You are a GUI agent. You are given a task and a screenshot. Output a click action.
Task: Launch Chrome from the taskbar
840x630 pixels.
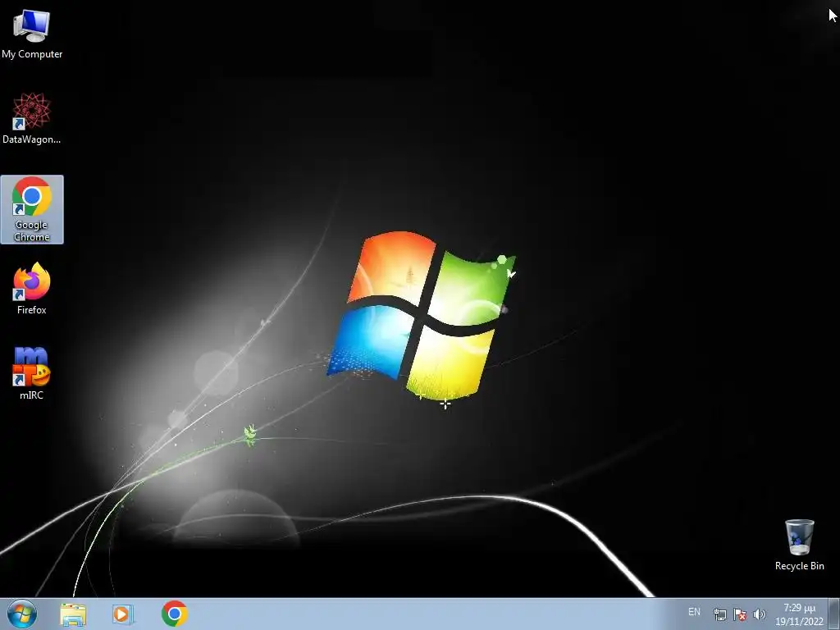[174, 614]
